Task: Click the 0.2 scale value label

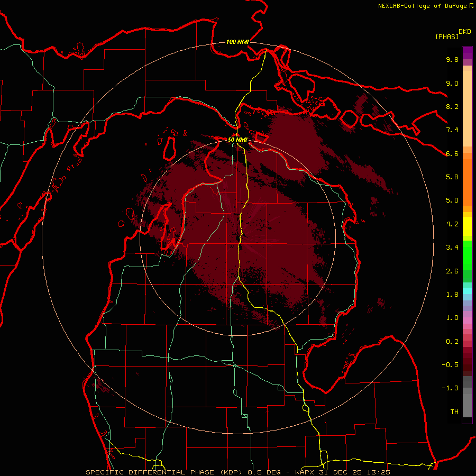Action: click(x=452, y=342)
